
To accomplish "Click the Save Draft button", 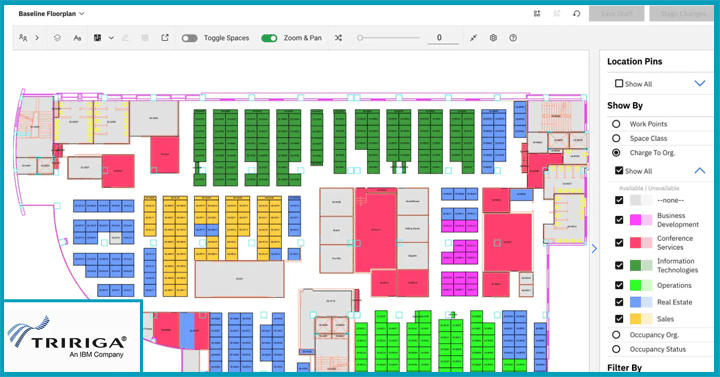I will tap(616, 14).
